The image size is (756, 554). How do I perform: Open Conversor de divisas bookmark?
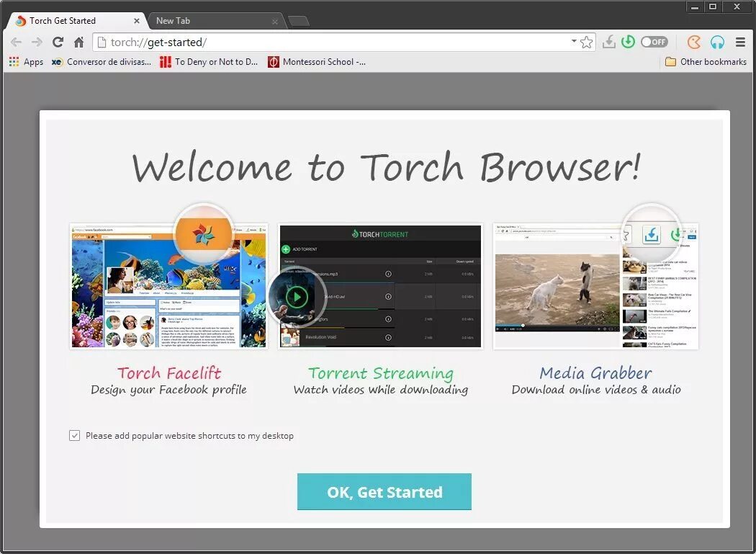point(102,62)
